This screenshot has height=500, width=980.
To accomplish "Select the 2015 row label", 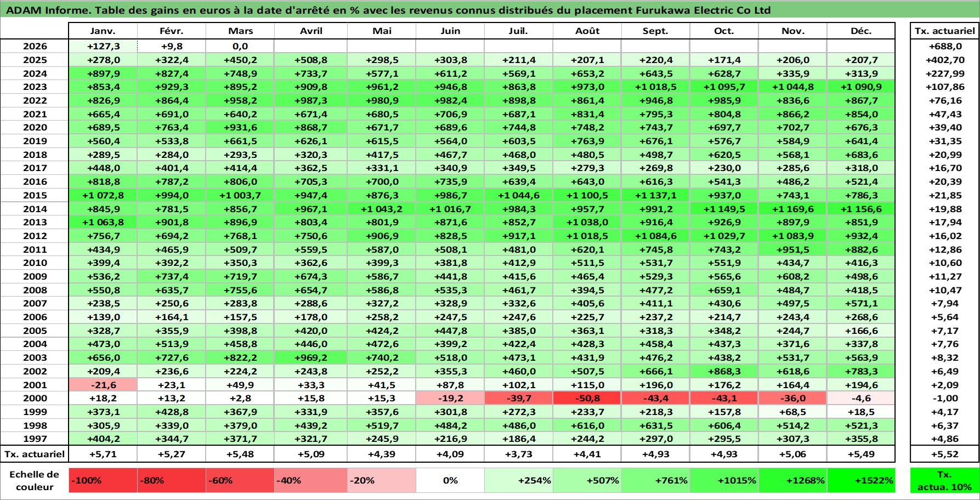I will [35, 195].
